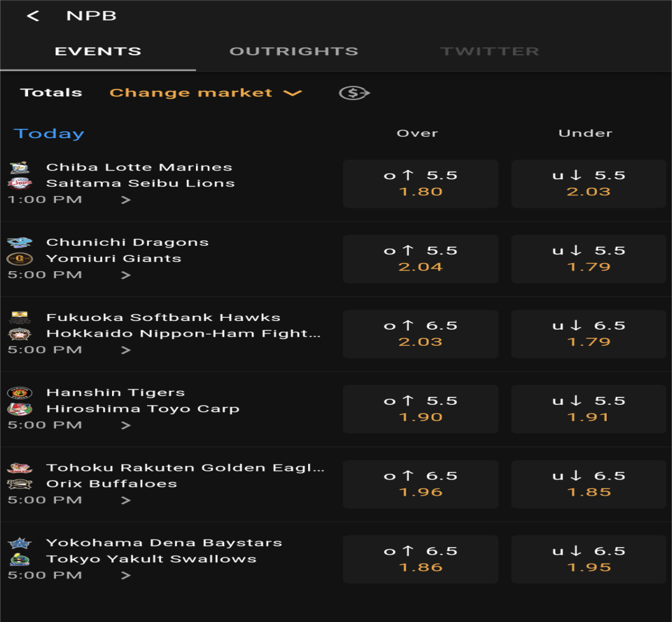Open the Fukuoka Softbank Hawks team name
Screen dimensions: 672x622
click(x=163, y=317)
